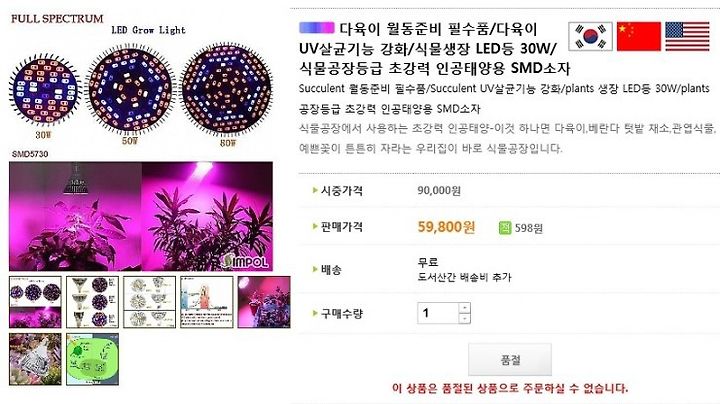Open the second thumbnail showing bulb side views
Viewport: 720px width, 404px height.
pos(92,302)
